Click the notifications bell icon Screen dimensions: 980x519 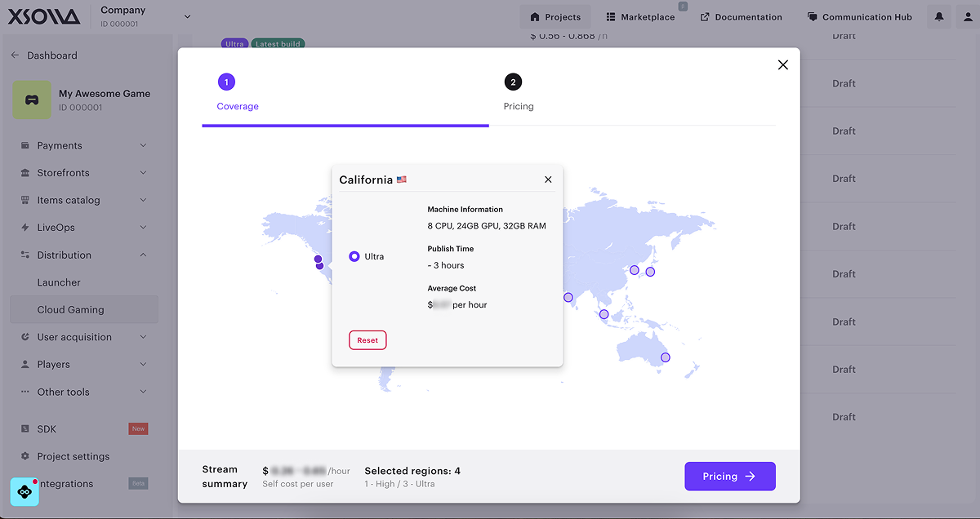[x=939, y=17]
